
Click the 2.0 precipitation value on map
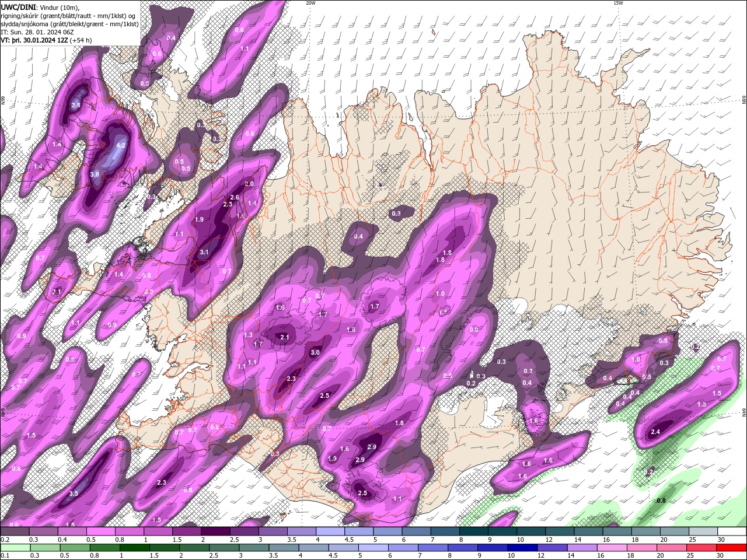(x=249, y=184)
